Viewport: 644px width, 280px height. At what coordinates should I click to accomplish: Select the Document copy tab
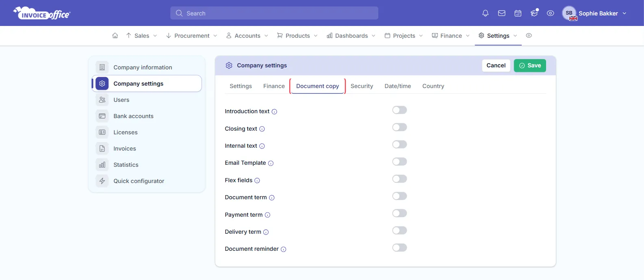click(x=317, y=86)
